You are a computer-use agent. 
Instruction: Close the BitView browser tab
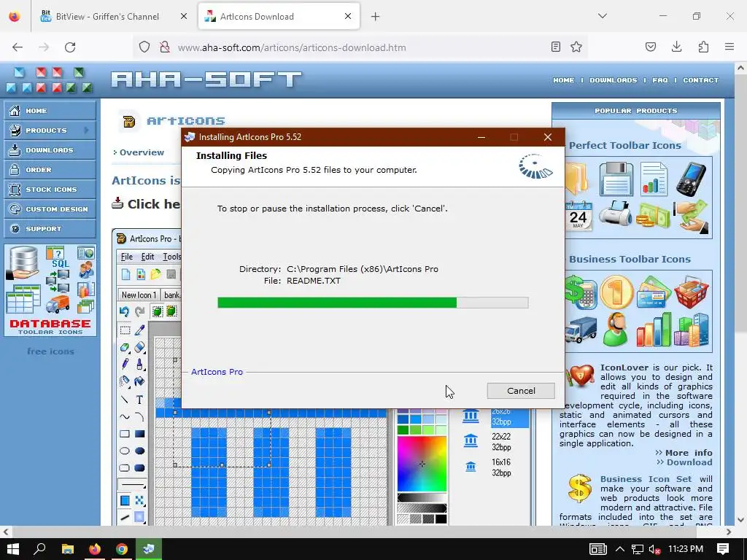183,16
